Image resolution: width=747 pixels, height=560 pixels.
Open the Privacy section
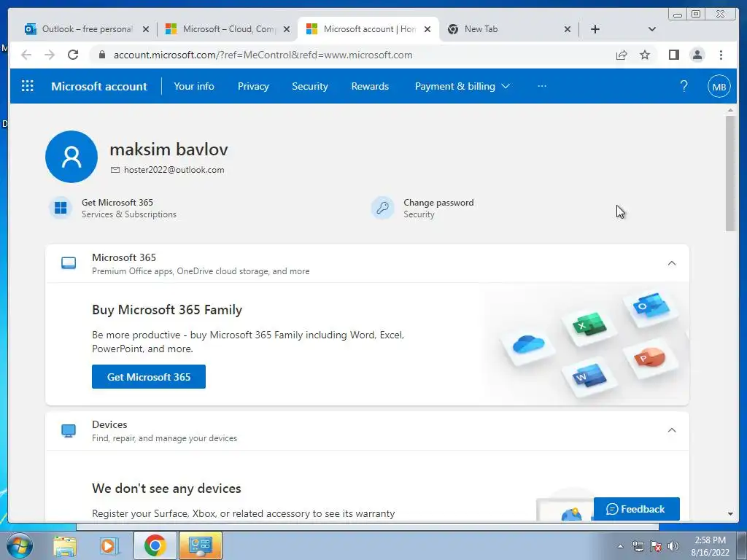(253, 86)
